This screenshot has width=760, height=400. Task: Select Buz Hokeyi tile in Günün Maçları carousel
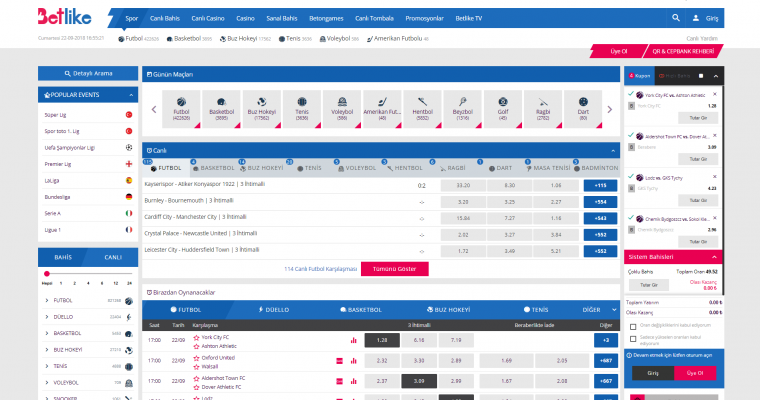click(x=262, y=109)
